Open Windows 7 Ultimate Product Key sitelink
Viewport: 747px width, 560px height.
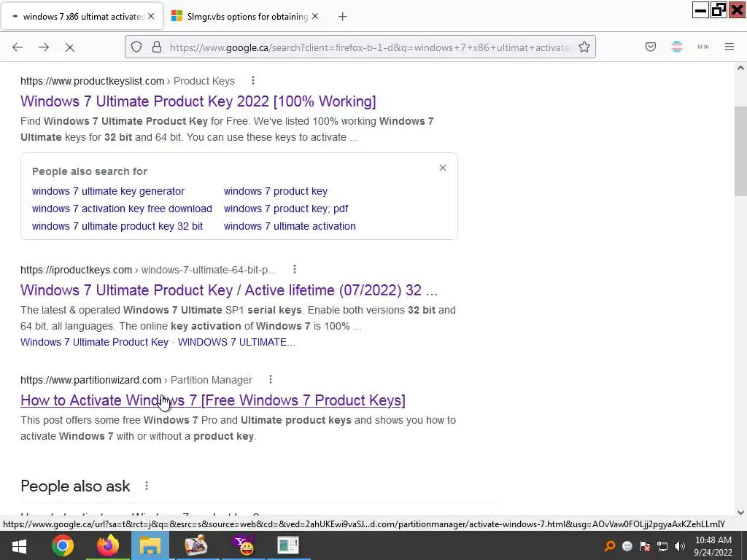pos(94,342)
